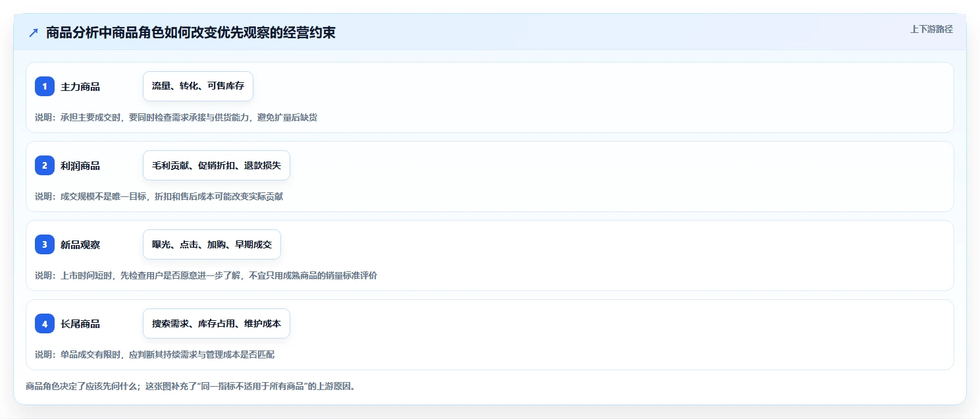Select the 搜索需求、库存占用、维护成本 chip
This screenshot has height=419, width=980.
pyautogui.click(x=217, y=323)
